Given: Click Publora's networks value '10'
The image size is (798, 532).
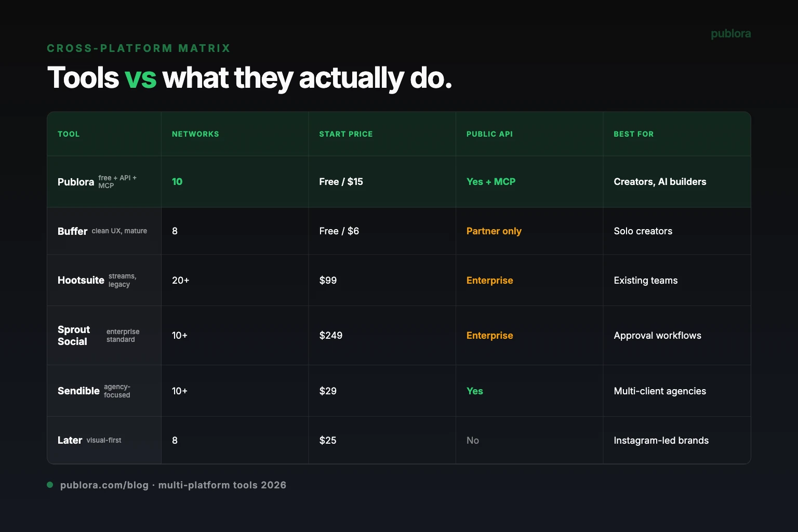Looking at the screenshot, I should pos(177,182).
